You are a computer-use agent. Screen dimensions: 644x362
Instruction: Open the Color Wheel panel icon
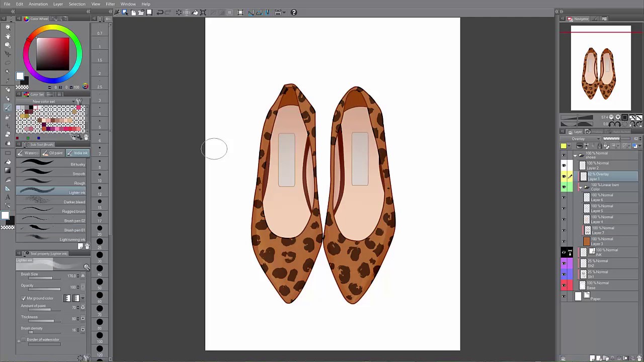[26, 19]
